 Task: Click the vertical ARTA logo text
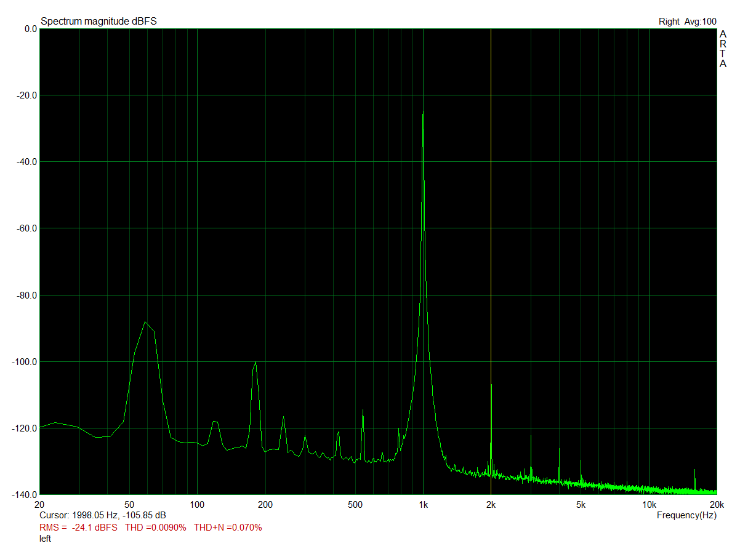pyautogui.click(x=723, y=49)
